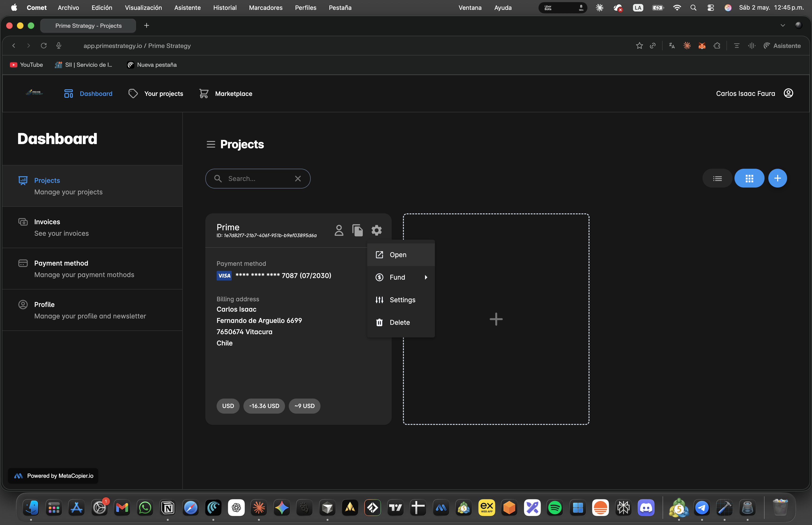This screenshot has height=525, width=812.
Task: Open the MetaMask fox extension
Action: pyautogui.click(x=702, y=46)
